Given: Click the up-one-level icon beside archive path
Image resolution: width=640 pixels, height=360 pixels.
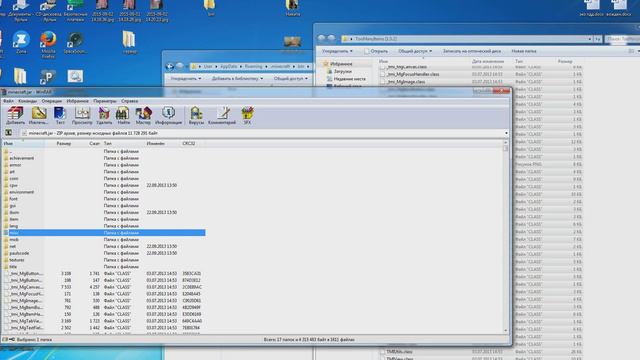Looking at the screenshot, I should coord(9,133).
